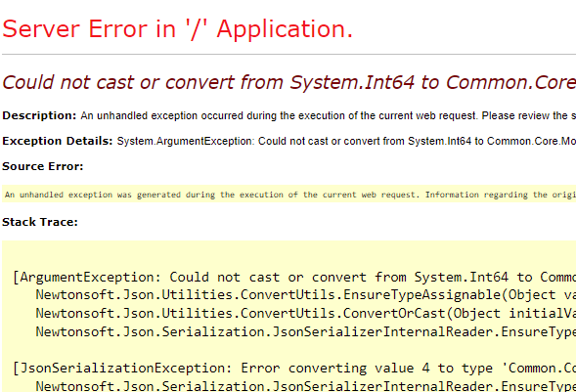Click the "[ArgumentException: Could not cast or convert" trace line
The height and width of the screenshot is (392, 576).
(x=294, y=277)
